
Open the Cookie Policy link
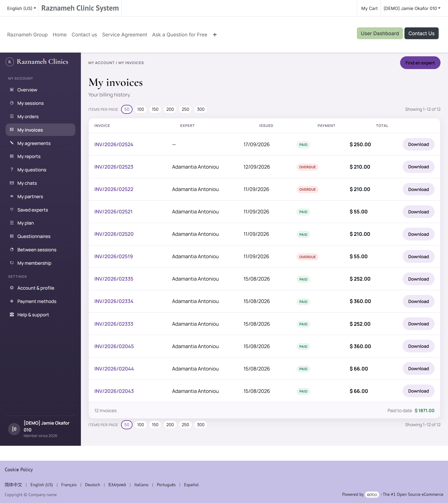coord(19,470)
